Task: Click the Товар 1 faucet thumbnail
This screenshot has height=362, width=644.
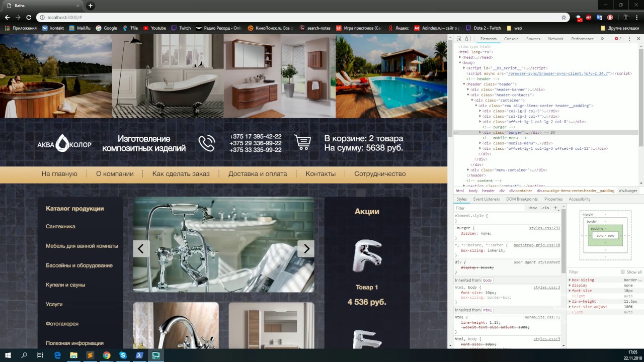Action: (x=367, y=255)
